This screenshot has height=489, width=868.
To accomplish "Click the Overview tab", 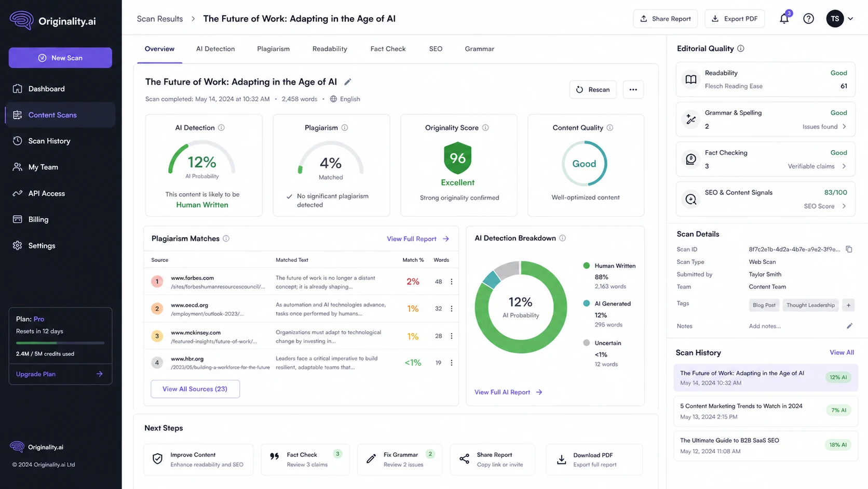I will click(x=159, y=49).
